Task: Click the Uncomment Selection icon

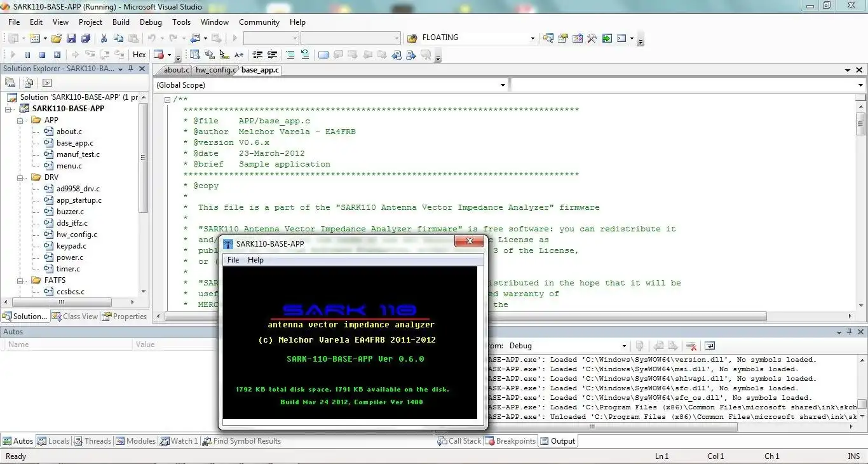Action: point(305,55)
